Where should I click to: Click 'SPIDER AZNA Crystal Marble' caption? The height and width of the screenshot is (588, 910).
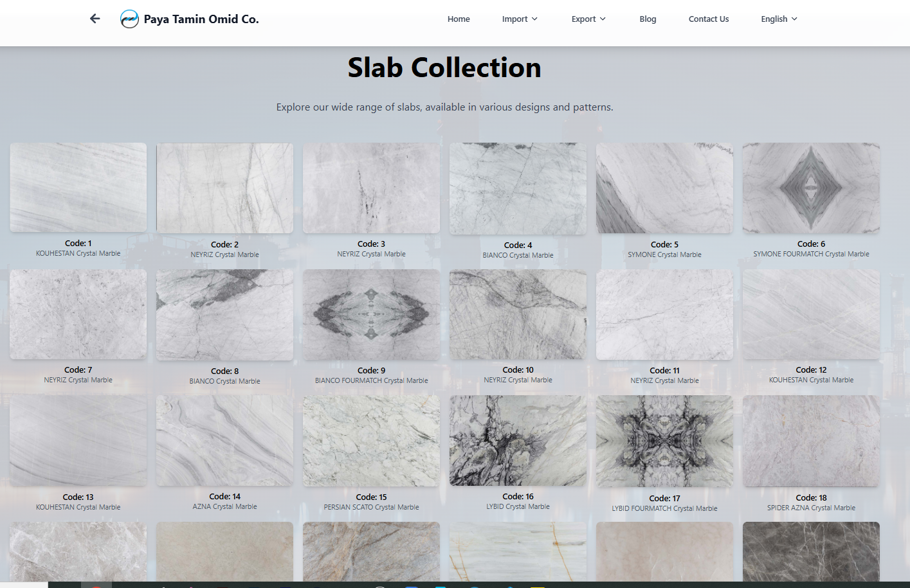[x=812, y=508]
